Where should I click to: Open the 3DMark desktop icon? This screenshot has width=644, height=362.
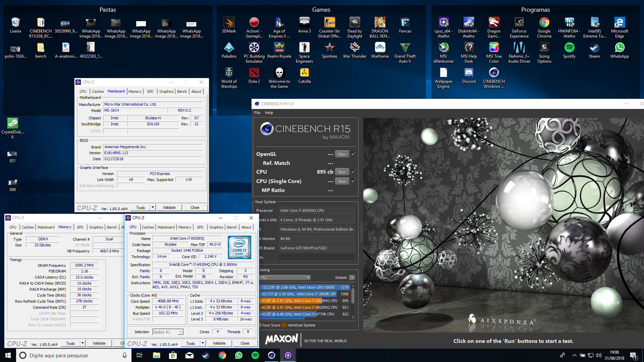(x=229, y=25)
